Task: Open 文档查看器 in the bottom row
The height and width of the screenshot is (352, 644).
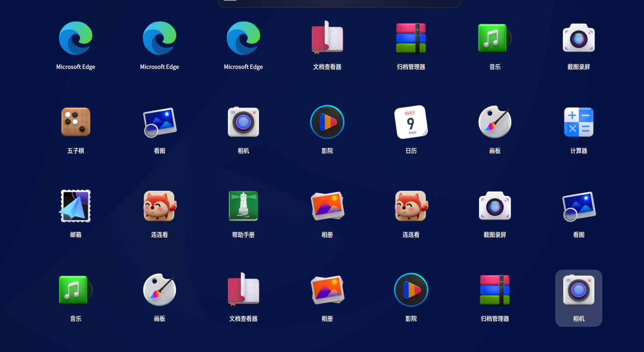Action: click(x=243, y=290)
